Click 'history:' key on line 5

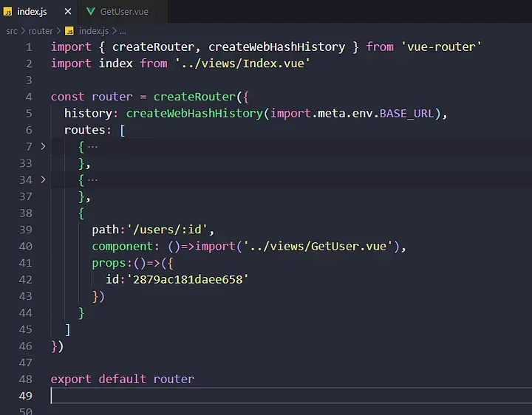pos(91,113)
